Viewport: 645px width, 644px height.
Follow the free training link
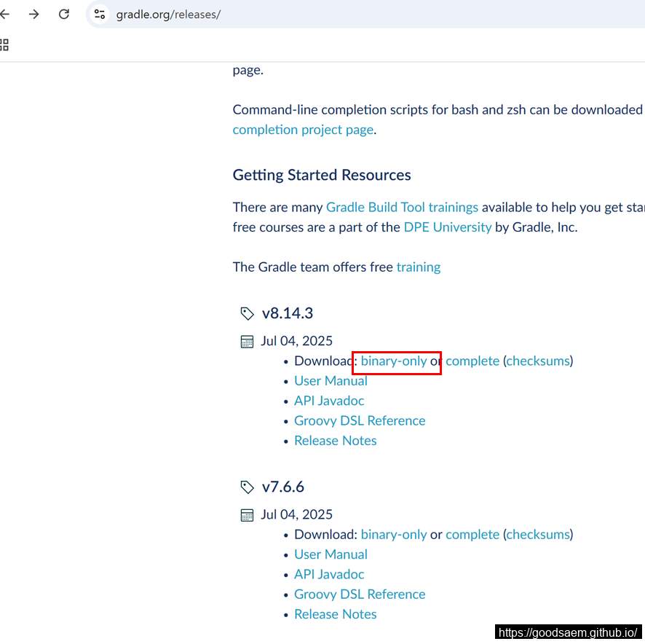419,267
